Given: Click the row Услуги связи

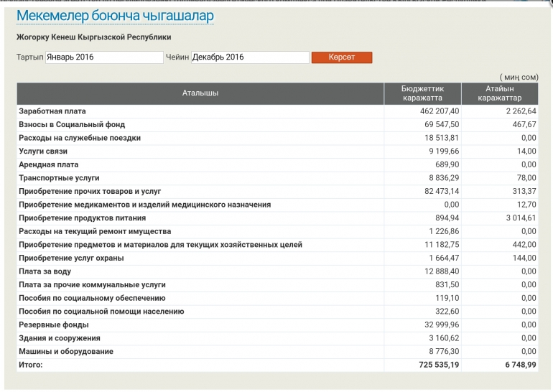Looking at the screenshot, I should pos(277,151).
